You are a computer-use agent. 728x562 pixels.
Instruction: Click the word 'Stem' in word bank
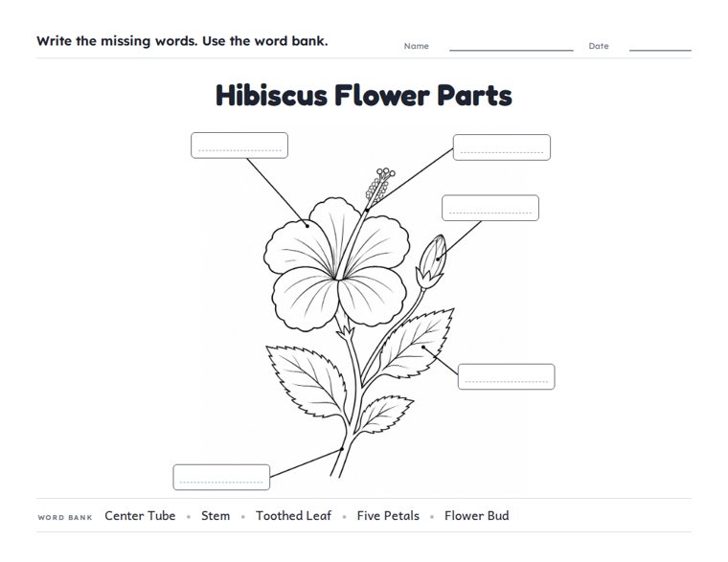(216, 516)
